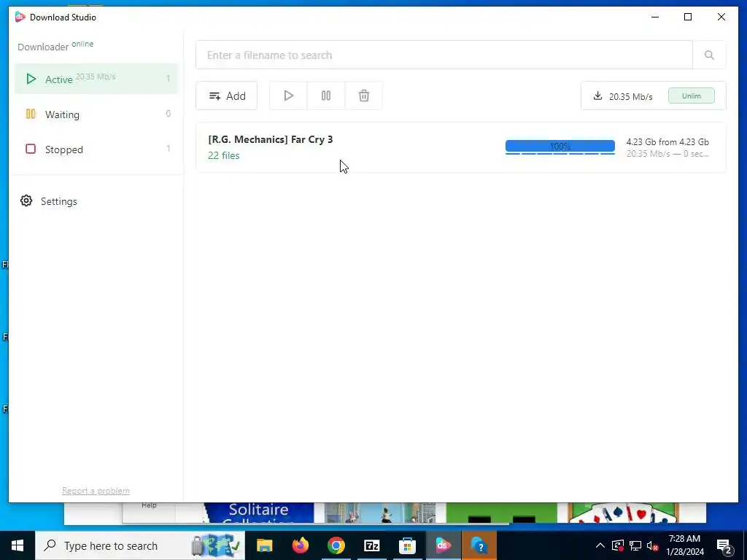Open the notification center icon
The height and width of the screenshot is (560, 747).
724,546
